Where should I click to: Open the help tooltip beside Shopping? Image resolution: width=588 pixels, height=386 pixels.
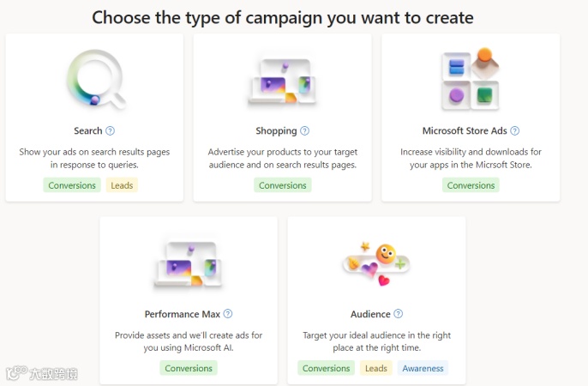[x=304, y=131]
